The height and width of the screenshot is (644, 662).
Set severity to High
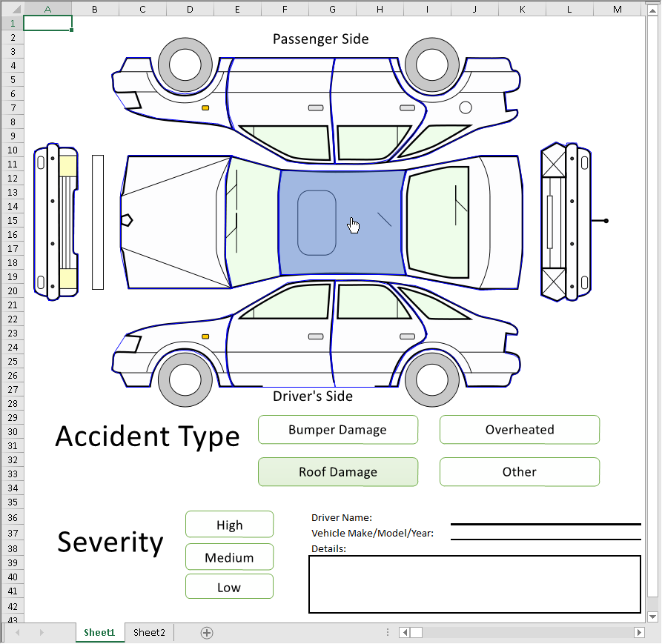tap(229, 525)
